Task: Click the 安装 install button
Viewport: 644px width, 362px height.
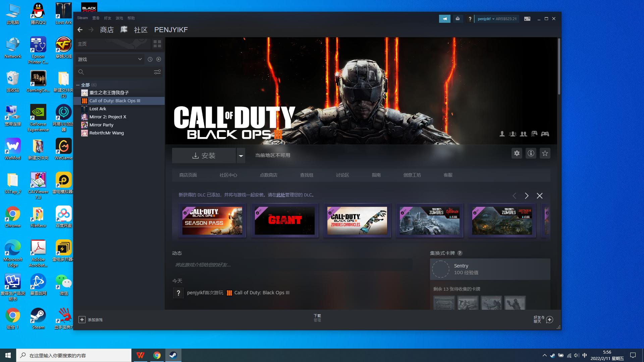Action: (x=204, y=156)
